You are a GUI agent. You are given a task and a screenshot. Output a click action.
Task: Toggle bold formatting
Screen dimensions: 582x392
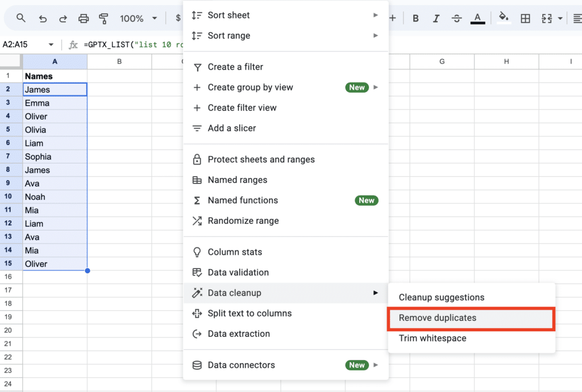[415, 18]
